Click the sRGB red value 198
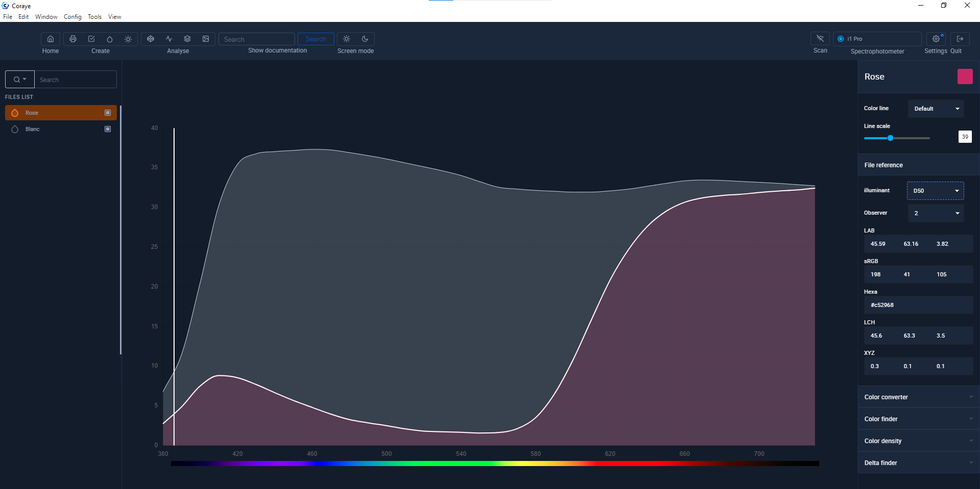980x489 pixels. tap(876, 274)
